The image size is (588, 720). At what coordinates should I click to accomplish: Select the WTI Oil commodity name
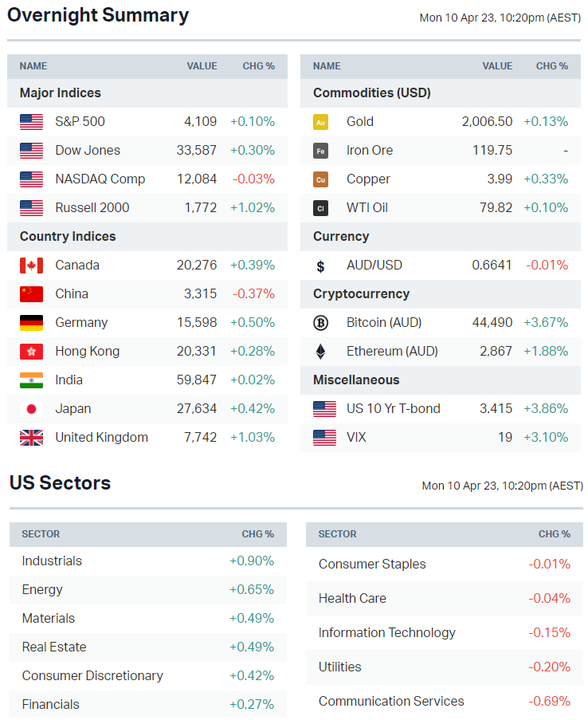367,208
